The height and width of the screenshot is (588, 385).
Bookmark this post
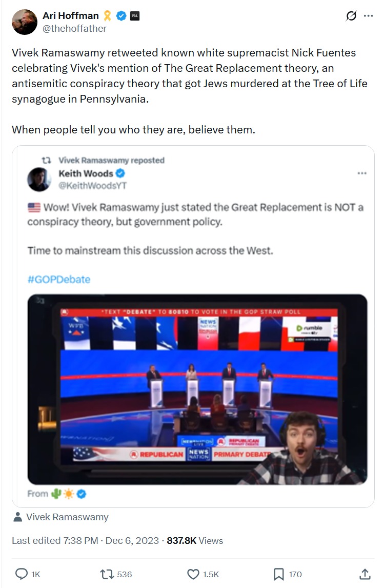[x=279, y=574]
